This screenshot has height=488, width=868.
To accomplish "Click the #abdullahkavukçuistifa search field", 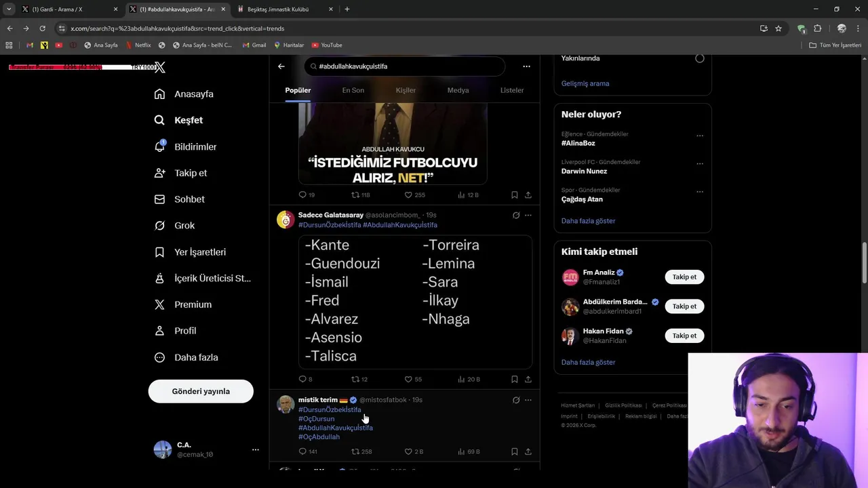I will point(405,66).
